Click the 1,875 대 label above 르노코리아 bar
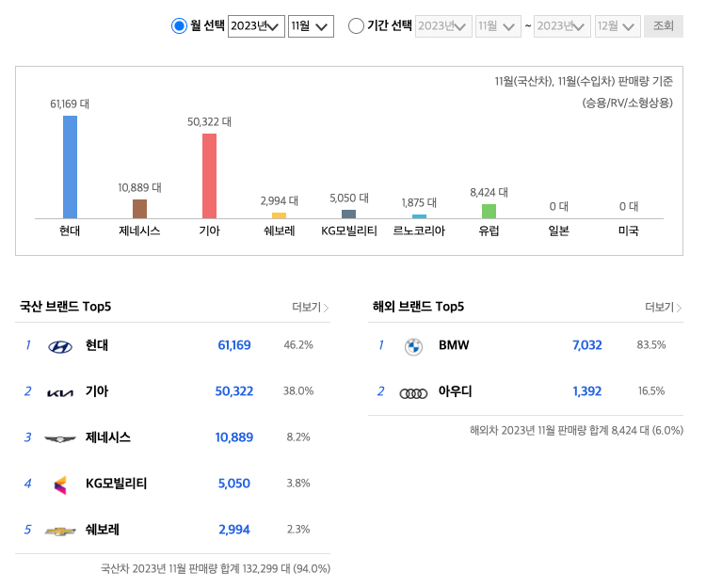Viewport: 706px width, 588px height. (x=419, y=203)
